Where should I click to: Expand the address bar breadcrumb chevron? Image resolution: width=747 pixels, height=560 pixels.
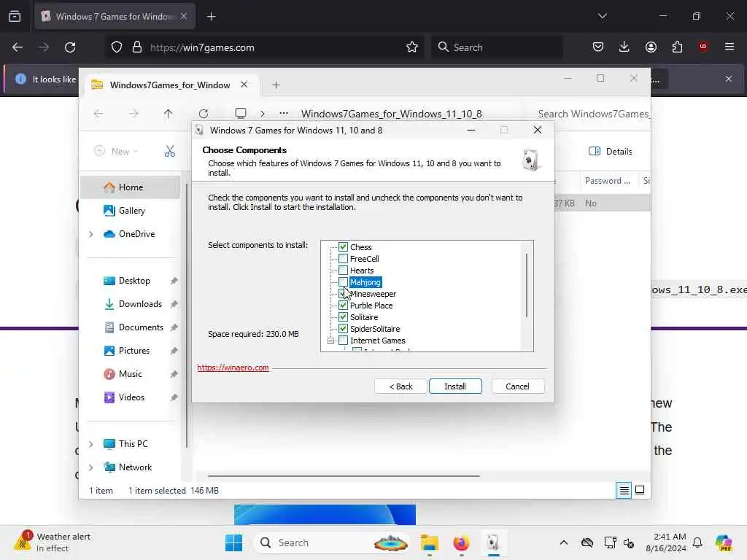pyautogui.click(x=263, y=113)
